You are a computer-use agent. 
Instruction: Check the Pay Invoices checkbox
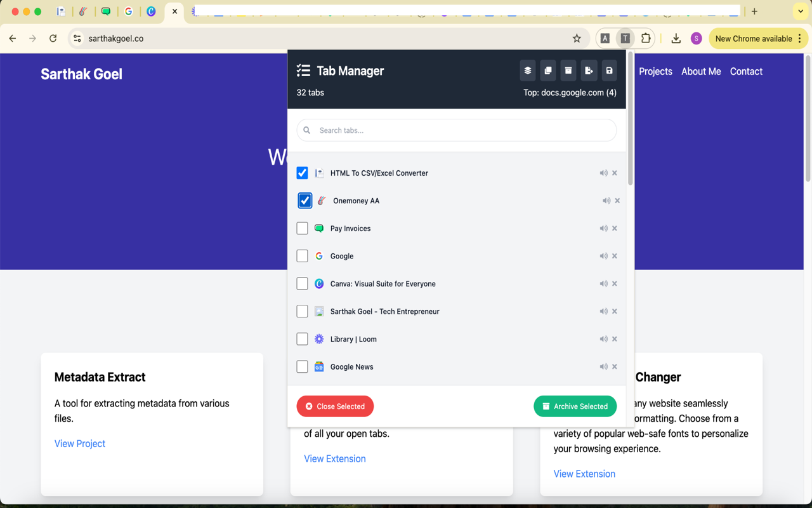tap(302, 228)
